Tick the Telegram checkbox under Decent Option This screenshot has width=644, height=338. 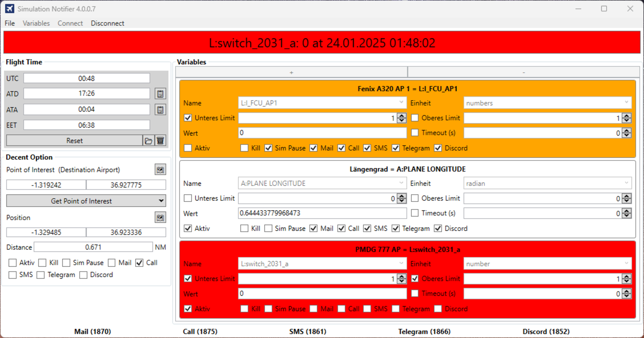click(41, 275)
